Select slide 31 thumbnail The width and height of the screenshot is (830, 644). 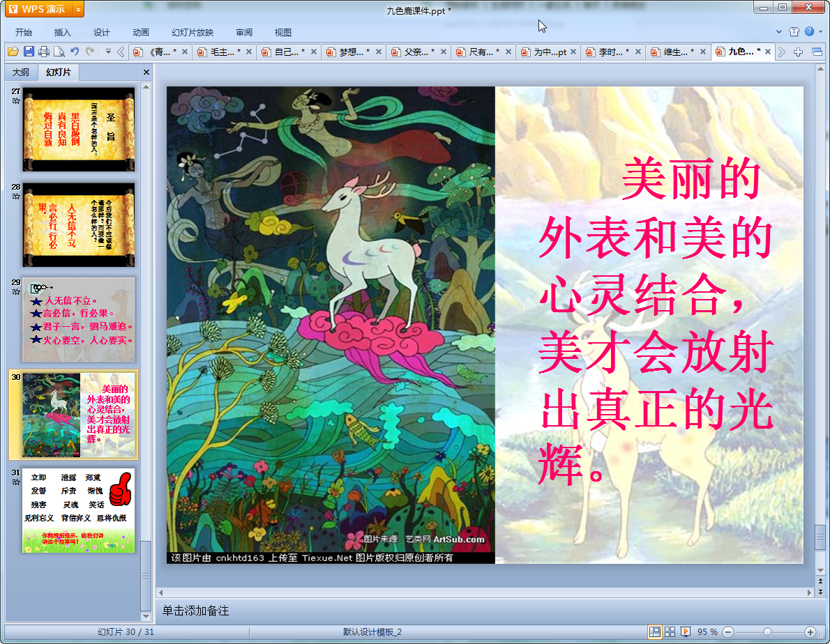pos(78,511)
